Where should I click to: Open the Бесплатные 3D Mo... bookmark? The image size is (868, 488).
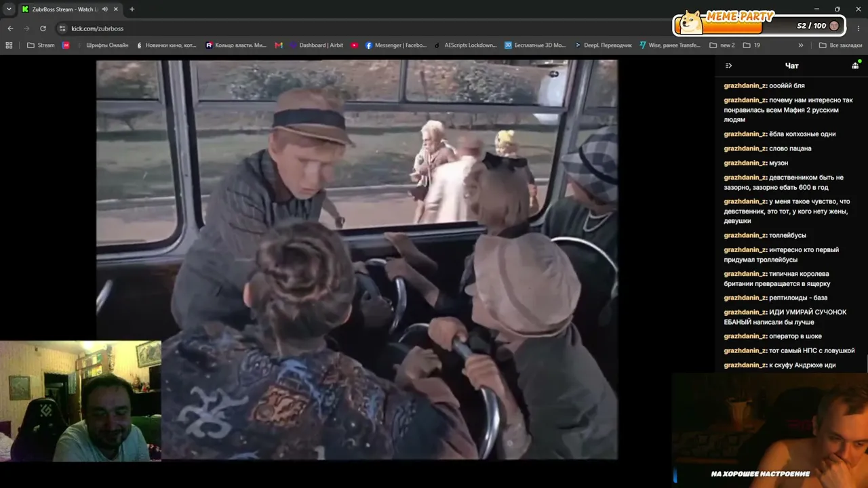[535, 45]
